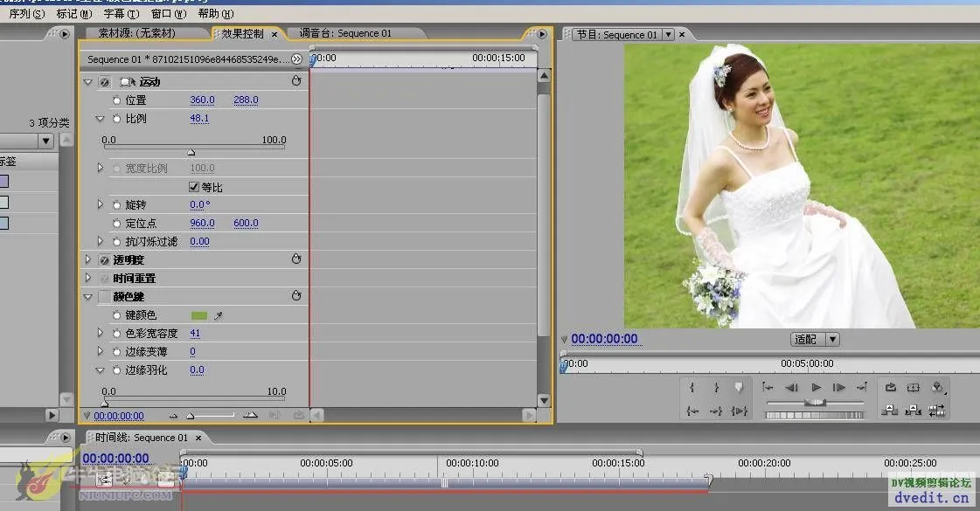Expand the 透明度 effect properties
Viewport: 980px width, 511px height.
[x=87, y=259]
